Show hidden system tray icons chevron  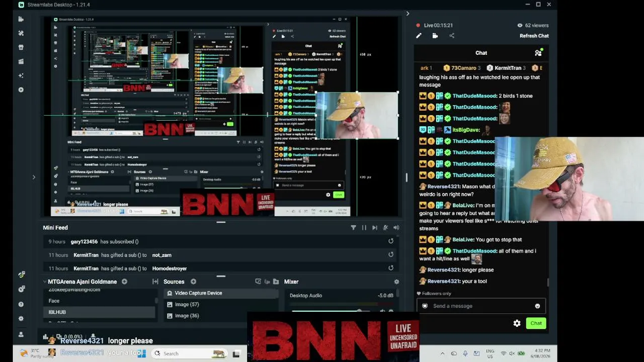point(442,353)
